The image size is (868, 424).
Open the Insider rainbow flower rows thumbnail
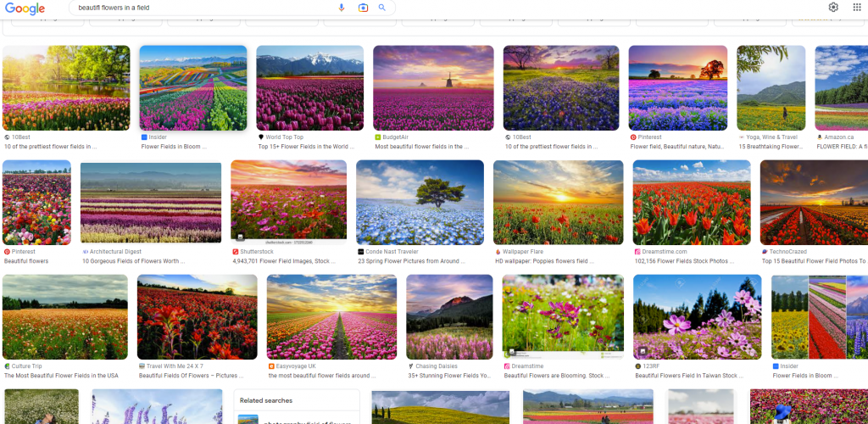[x=193, y=88]
